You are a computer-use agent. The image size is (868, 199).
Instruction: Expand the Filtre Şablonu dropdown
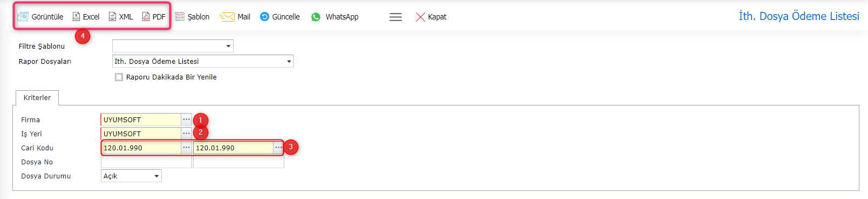pyautogui.click(x=173, y=46)
